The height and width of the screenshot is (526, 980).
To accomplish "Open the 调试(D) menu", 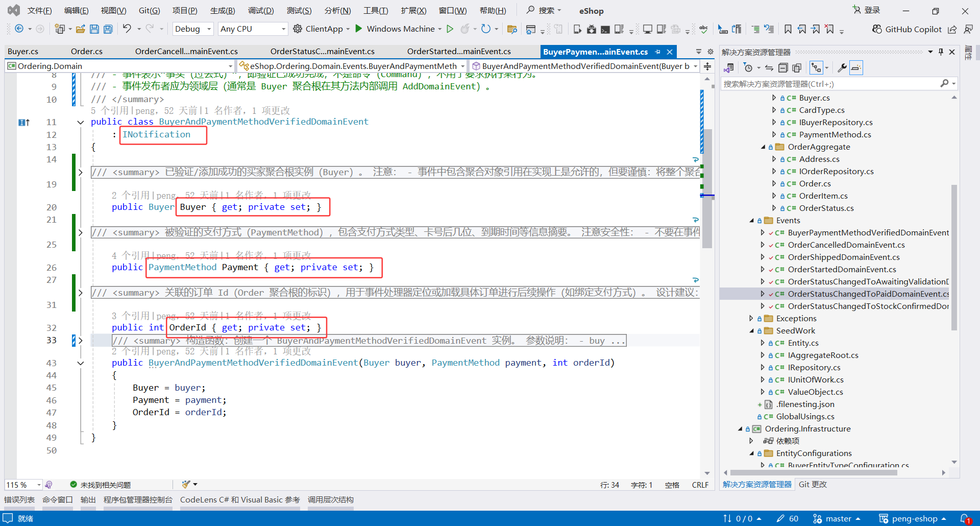I will coord(261,11).
